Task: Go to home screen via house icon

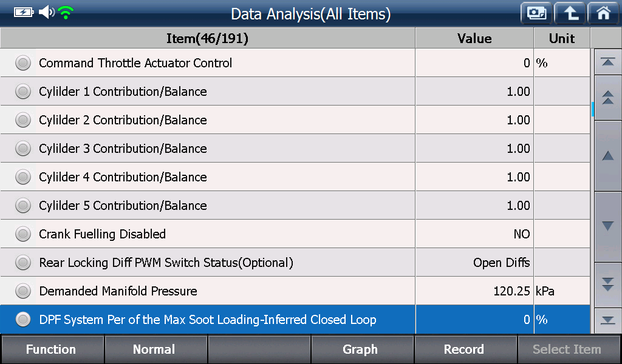Action: tap(604, 13)
